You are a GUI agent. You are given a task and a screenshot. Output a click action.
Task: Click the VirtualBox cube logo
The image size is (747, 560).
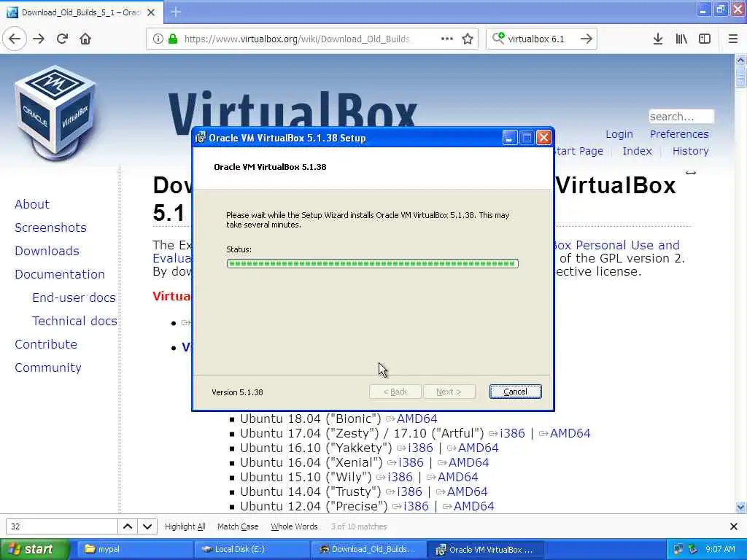(x=55, y=113)
